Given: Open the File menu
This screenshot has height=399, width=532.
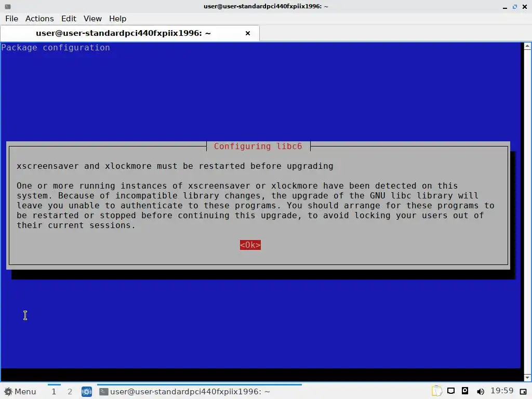Looking at the screenshot, I should point(11,19).
